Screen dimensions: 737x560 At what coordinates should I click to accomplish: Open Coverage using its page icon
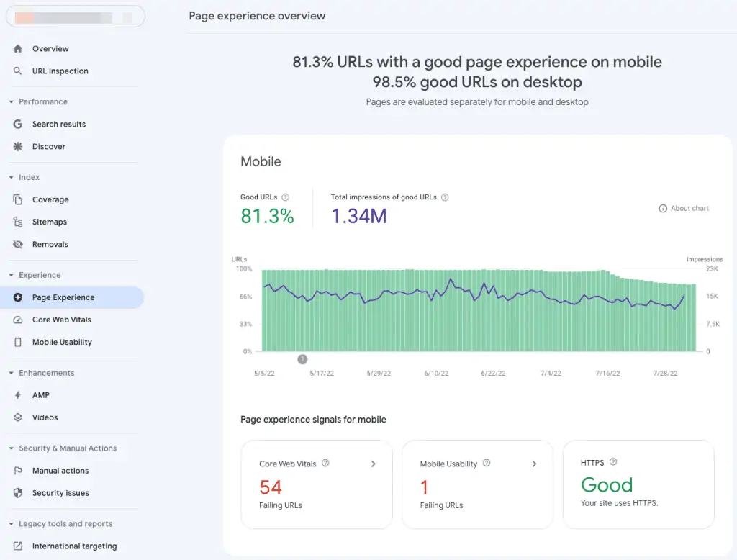pyautogui.click(x=17, y=199)
